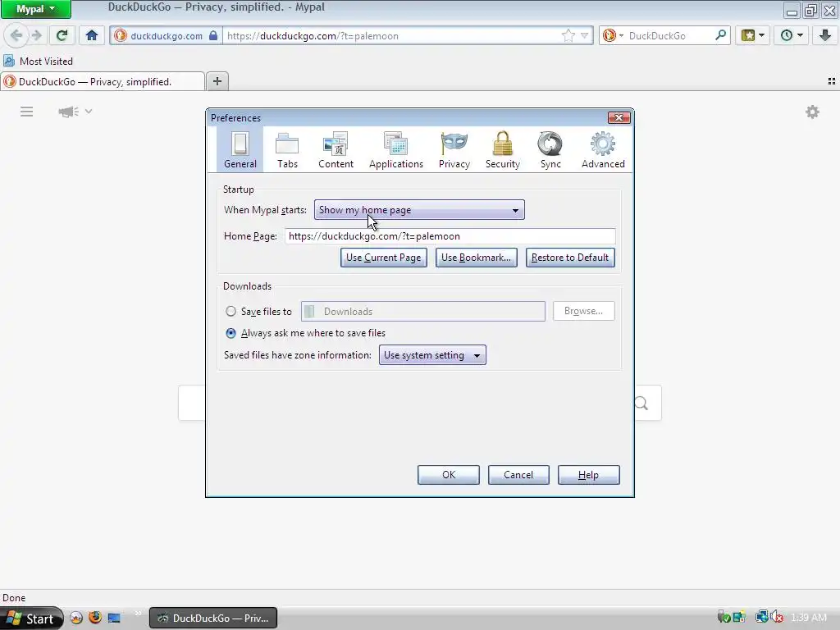Click the padlock site identity icon
This screenshot has height=630, width=840.
point(213,36)
